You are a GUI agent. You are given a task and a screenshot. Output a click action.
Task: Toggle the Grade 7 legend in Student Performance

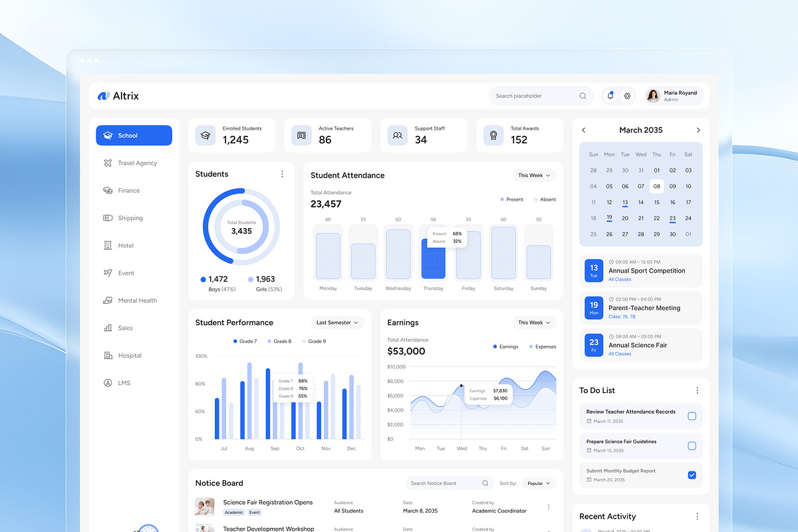point(245,341)
